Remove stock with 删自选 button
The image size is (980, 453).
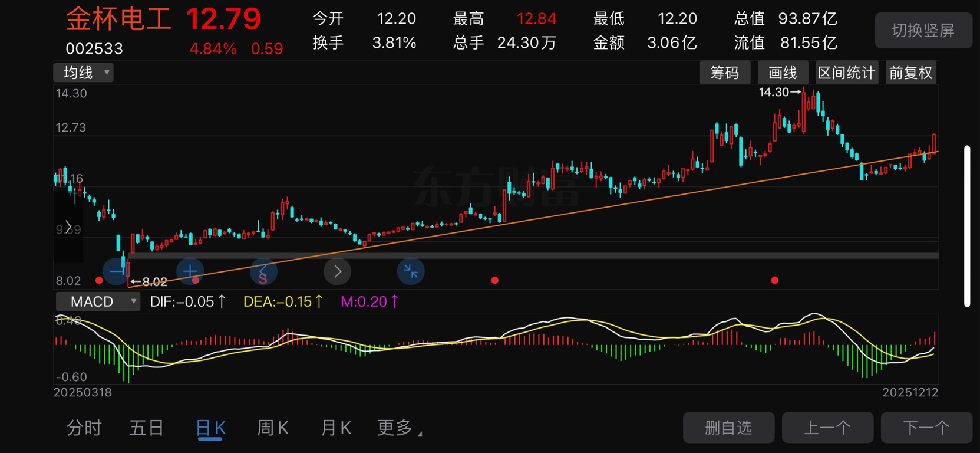728,428
